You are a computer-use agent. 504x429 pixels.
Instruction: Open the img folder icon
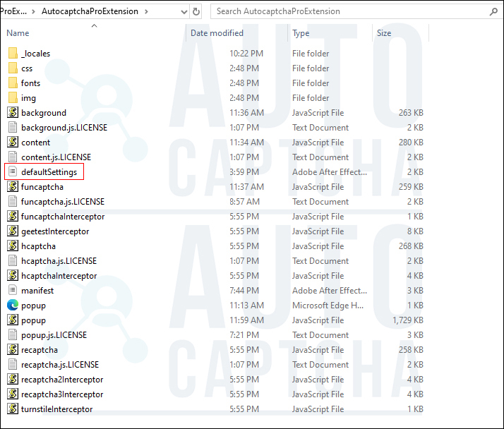click(x=13, y=97)
